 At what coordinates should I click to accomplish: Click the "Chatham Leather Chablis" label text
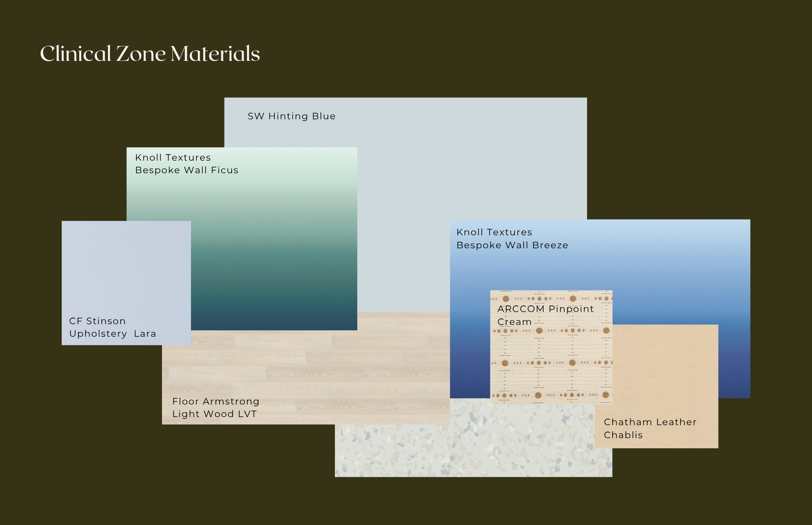click(x=650, y=428)
